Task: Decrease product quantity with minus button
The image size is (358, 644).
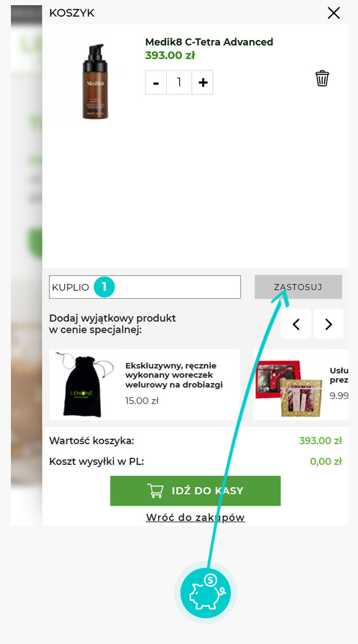Action: [156, 82]
